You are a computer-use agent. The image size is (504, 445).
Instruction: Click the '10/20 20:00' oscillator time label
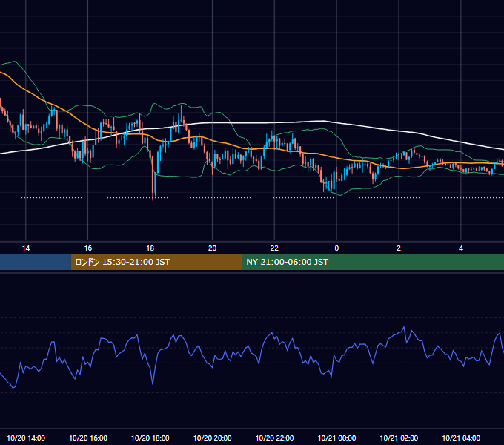[x=212, y=438]
